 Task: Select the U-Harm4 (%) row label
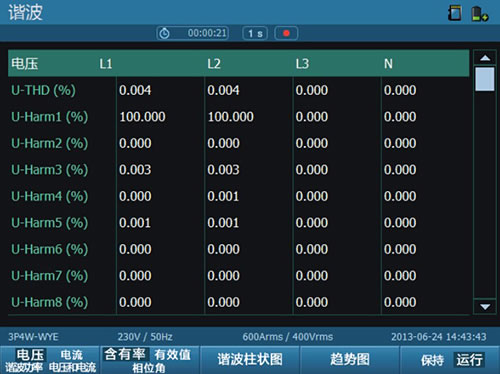pyautogui.click(x=50, y=196)
